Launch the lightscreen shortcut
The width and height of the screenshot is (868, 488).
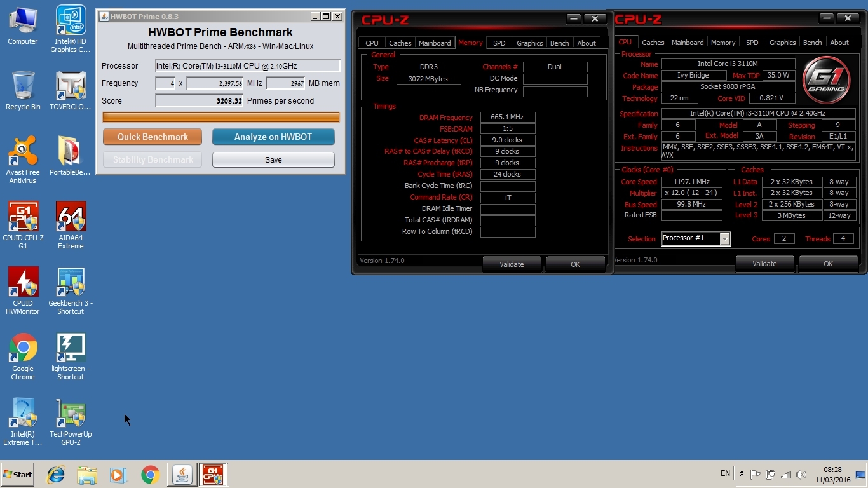(71, 356)
